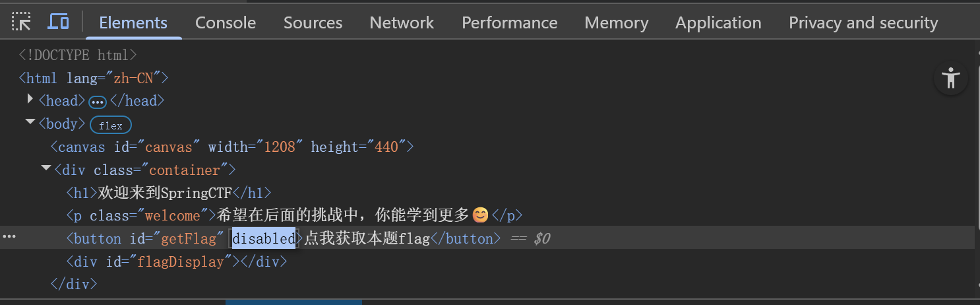Viewport: 980px width, 305px height.
Task: Select the h1 SpringCTF heading node
Action: (x=169, y=193)
